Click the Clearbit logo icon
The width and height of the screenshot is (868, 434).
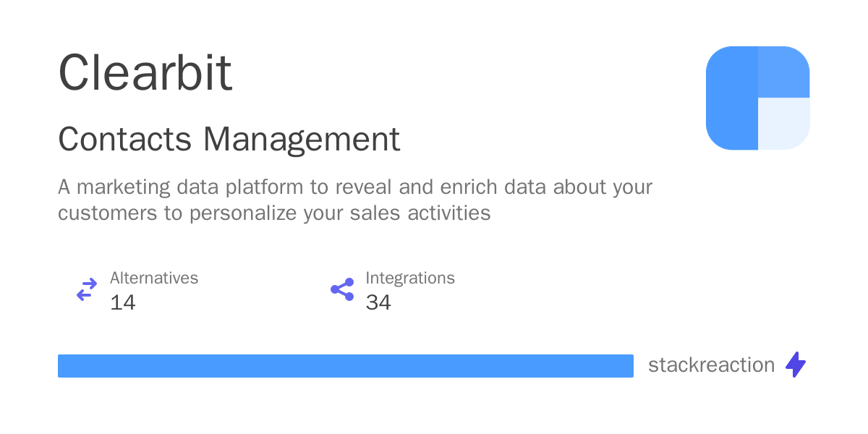(x=757, y=98)
